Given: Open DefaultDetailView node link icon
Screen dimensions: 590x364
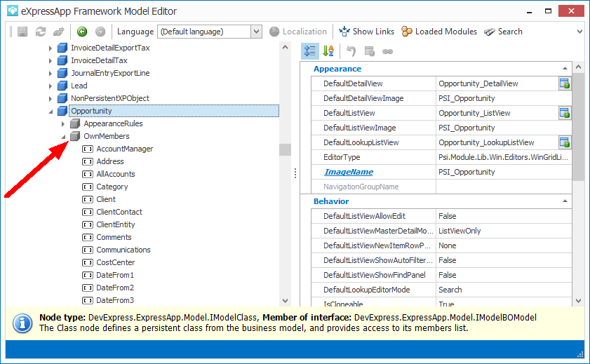Looking at the screenshot, I should (x=565, y=83).
